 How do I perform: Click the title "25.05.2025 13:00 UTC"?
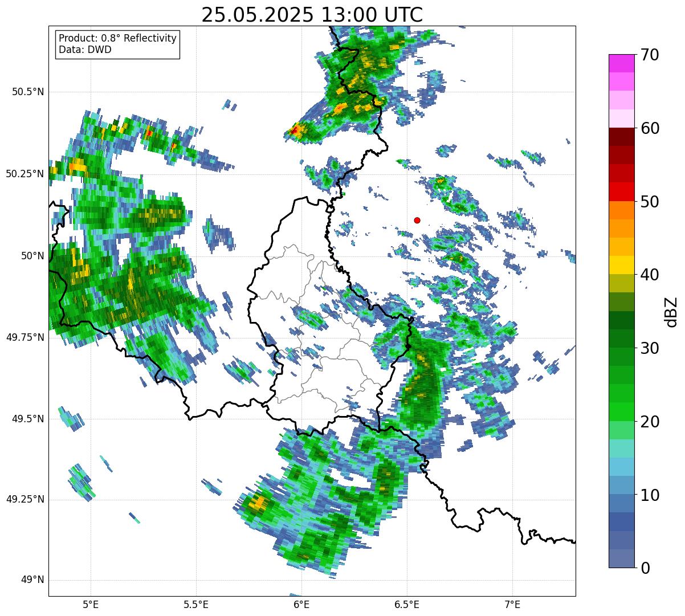[312, 14]
